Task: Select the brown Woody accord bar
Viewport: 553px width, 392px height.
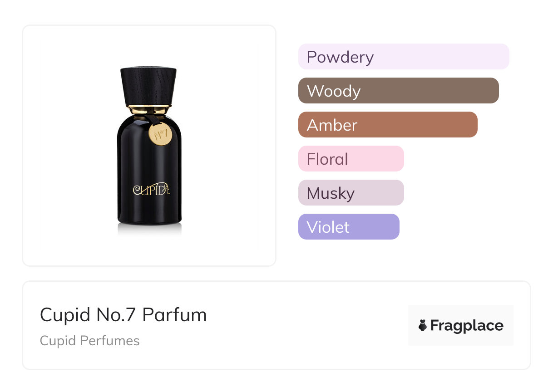Action: [398, 91]
